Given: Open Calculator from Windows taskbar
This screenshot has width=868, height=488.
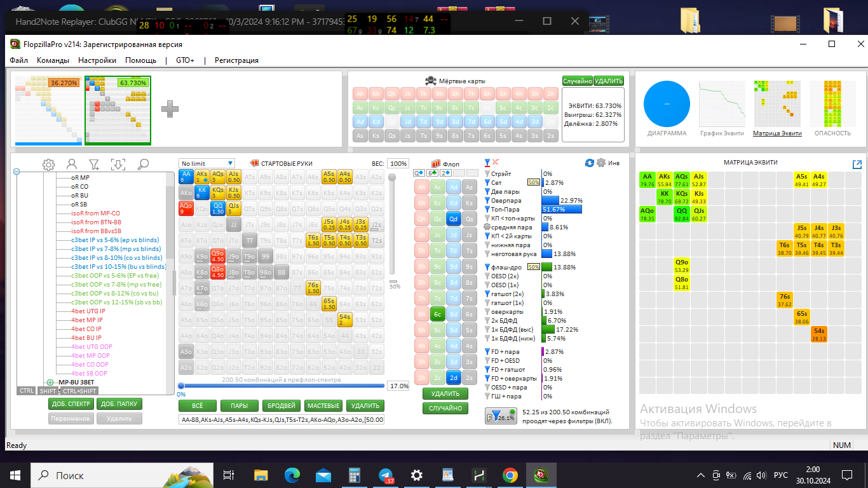Looking at the screenshot, I should coord(355,475).
